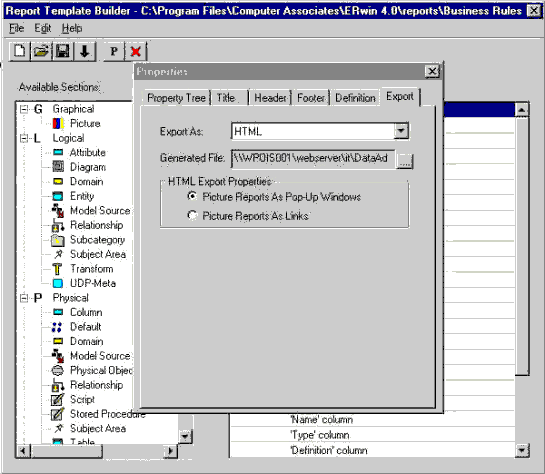Select the Physical Model Source icon
This screenshot has width=545, height=474.
(58, 356)
